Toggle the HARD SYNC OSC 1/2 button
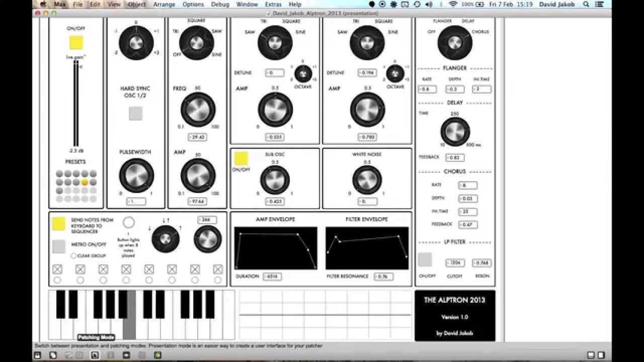 (x=135, y=114)
